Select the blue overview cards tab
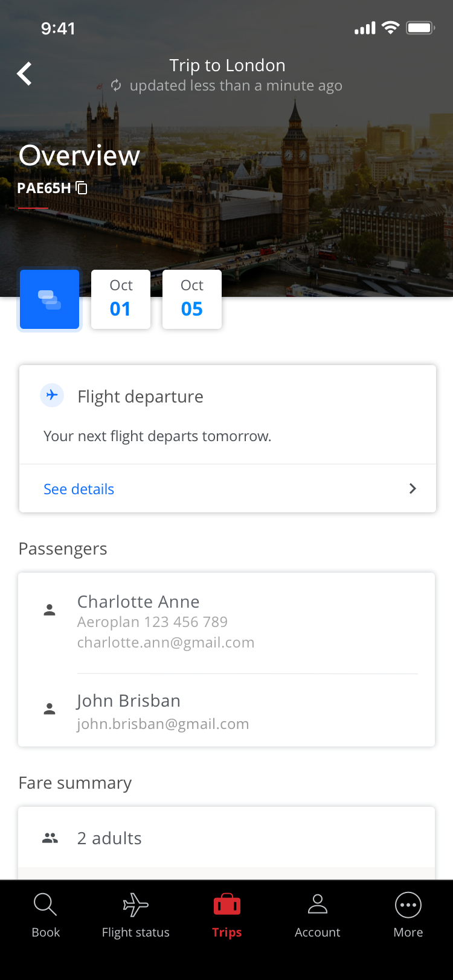The image size is (453, 980). pyautogui.click(x=50, y=299)
